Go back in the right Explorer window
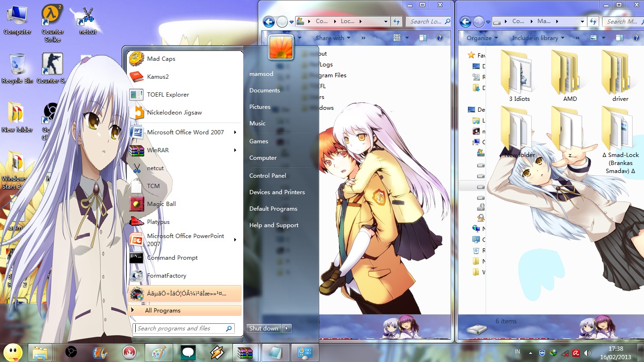 tap(465, 22)
